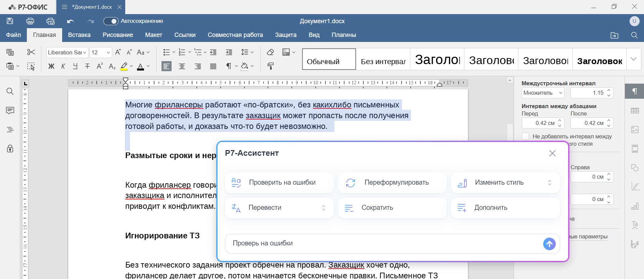Switch to the Совместная работа tab

click(x=235, y=35)
